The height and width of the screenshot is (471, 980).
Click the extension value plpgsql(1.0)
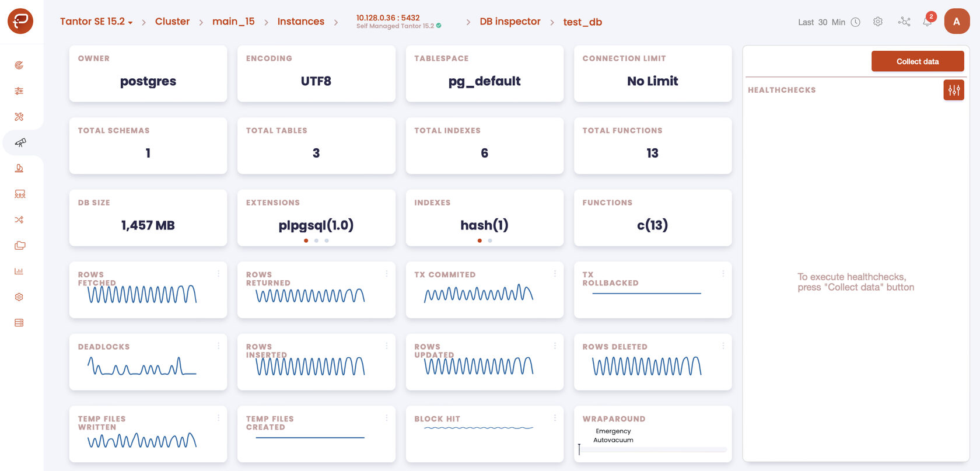[x=316, y=225]
